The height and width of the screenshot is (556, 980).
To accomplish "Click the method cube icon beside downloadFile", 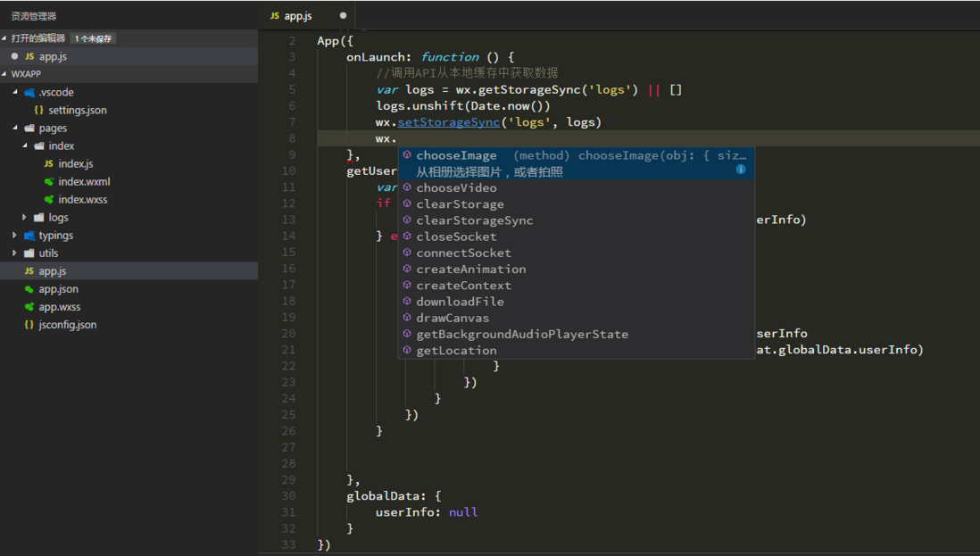I will [x=407, y=301].
